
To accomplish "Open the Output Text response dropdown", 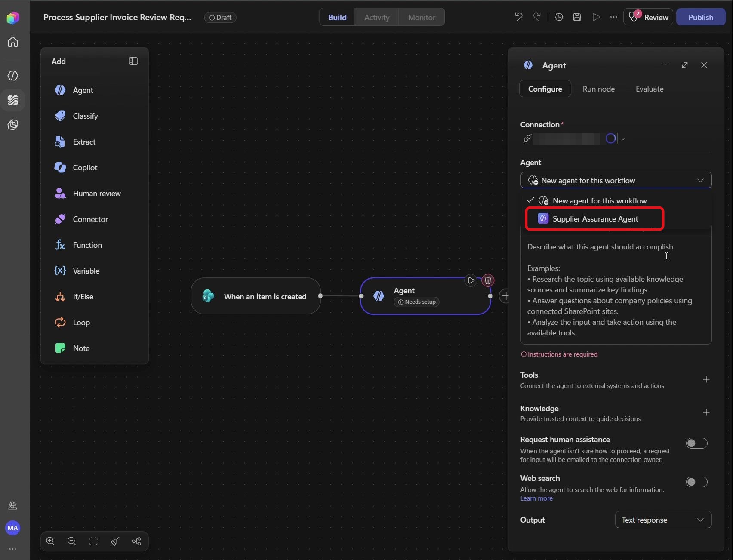I will click(663, 520).
